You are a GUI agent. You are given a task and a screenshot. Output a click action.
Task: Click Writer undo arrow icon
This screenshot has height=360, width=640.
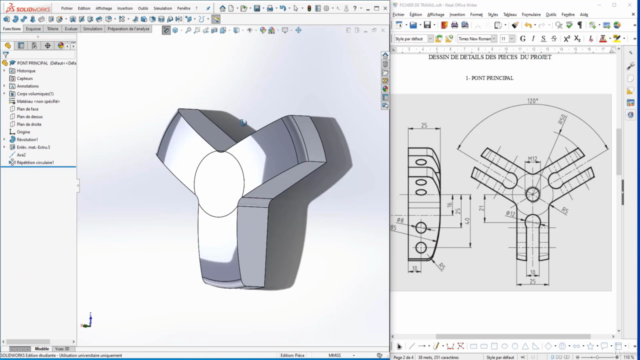point(528,25)
